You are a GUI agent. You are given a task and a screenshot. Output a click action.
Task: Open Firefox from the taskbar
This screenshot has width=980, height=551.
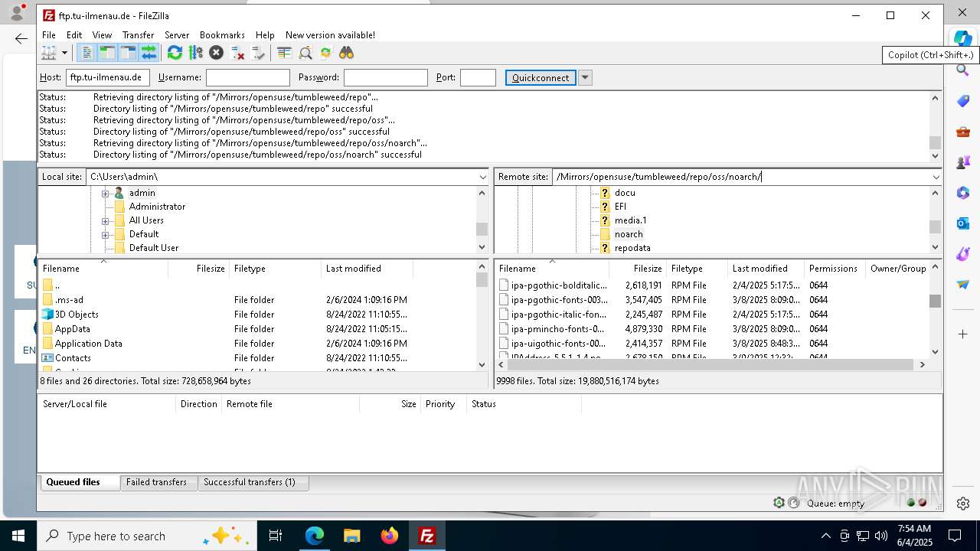(x=390, y=536)
